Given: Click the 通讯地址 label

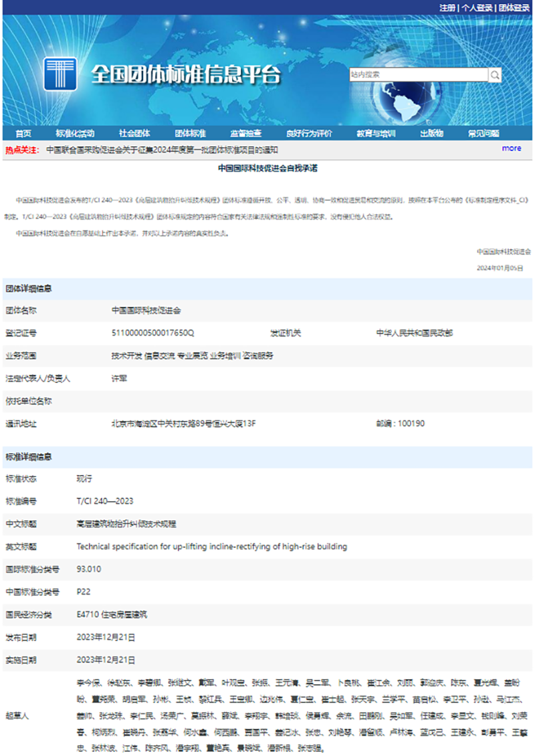Looking at the screenshot, I should point(21,424).
